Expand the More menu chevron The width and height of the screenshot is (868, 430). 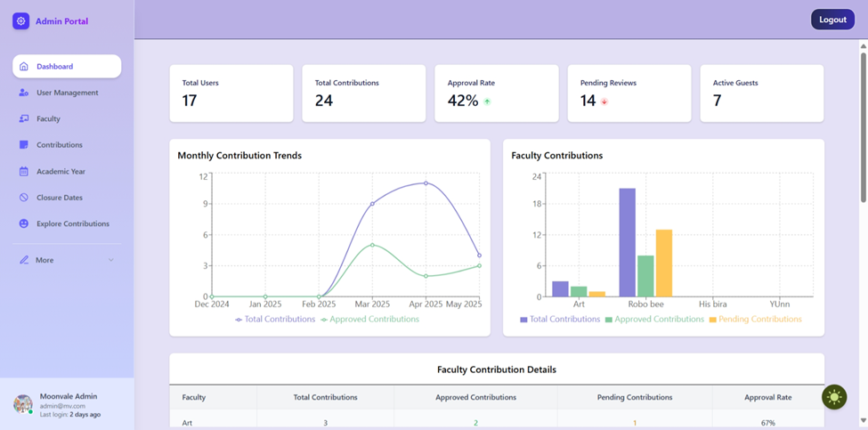click(x=111, y=260)
